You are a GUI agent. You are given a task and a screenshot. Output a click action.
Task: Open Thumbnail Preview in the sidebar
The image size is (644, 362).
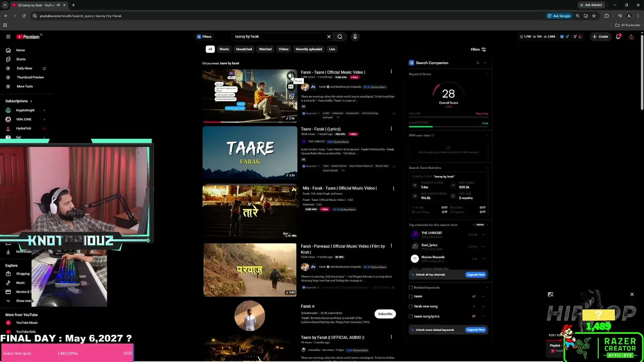pyautogui.click(x=30, y=77)
